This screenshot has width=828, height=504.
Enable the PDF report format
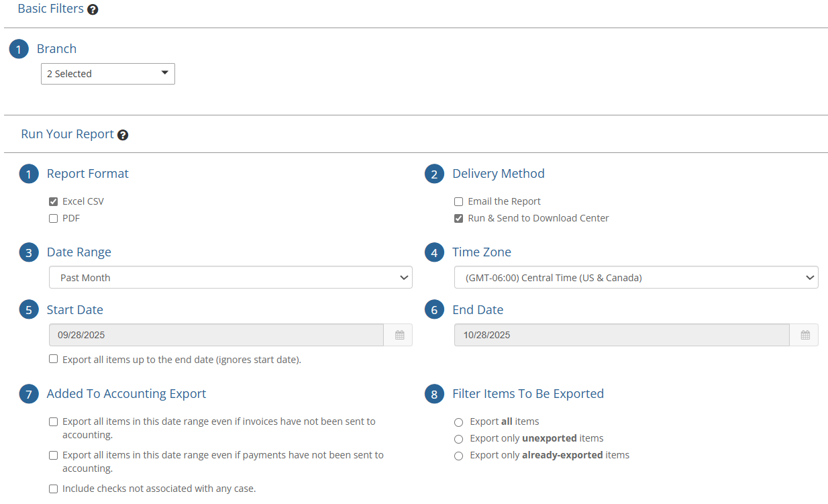click(53, 218)
